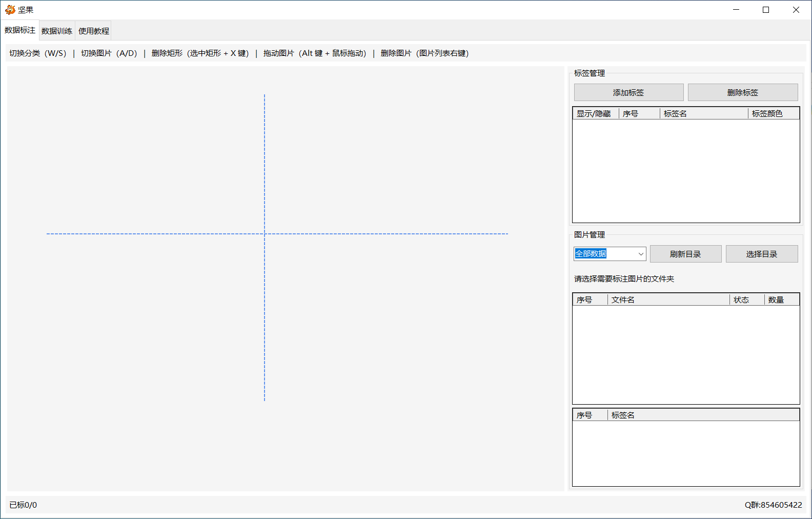Click the 坚果 app icon in title bar

[x=10, y=10]
